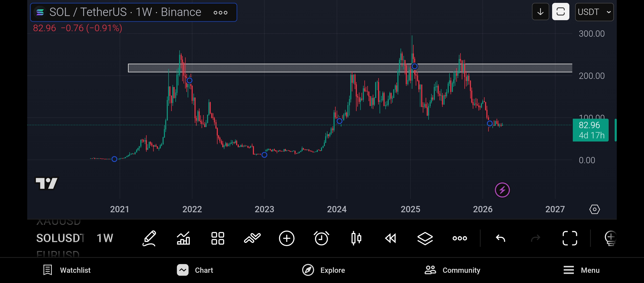Tap the Solana logo in the legend
The image size is (644, 283).
pos(40,12)
